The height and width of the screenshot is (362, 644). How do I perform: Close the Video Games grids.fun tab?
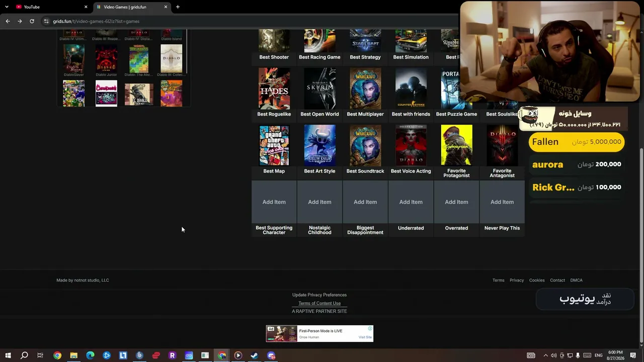click(x=166, y=7)
